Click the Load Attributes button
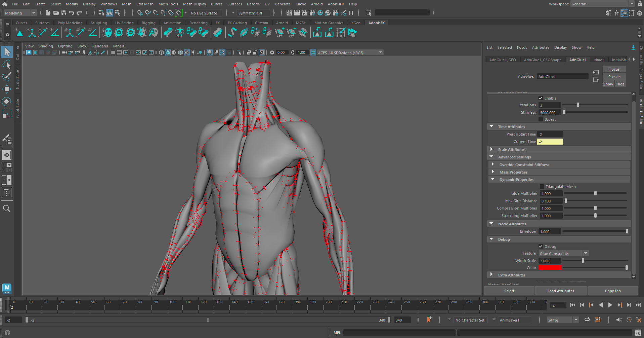The image size is (644, 338). pos(561,291)
